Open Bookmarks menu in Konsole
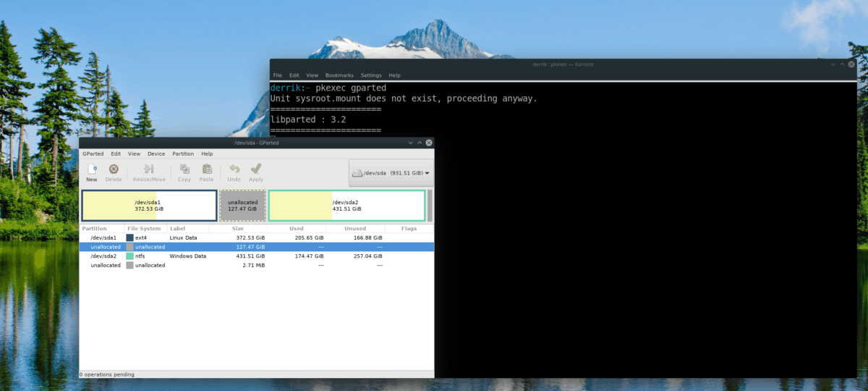 click(339, 75)
